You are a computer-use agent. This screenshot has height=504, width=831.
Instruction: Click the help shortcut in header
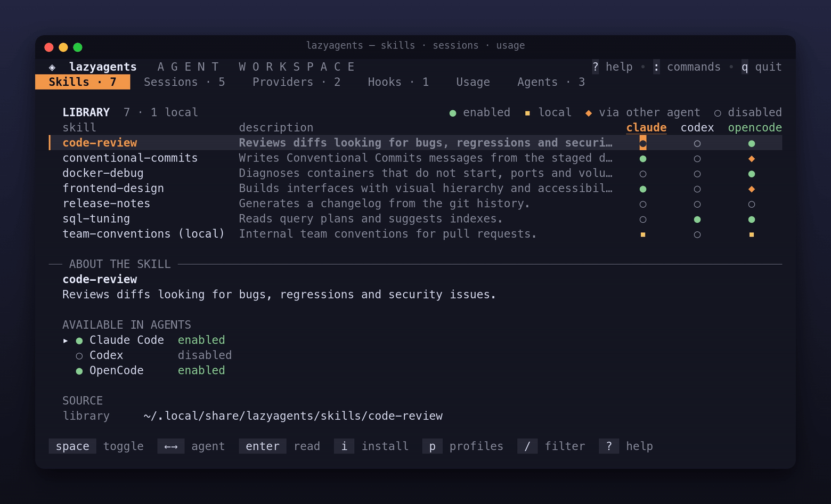click(x=612, y=67)
